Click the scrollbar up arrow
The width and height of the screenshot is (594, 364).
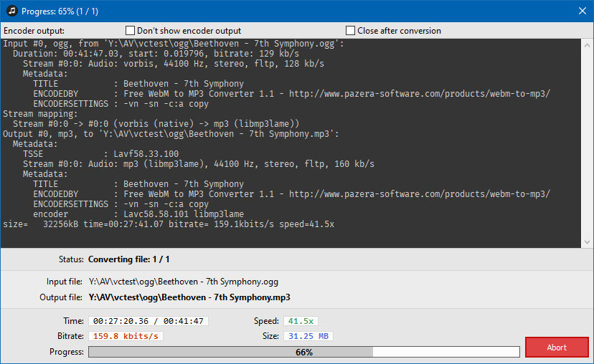(x=587, y=44)
